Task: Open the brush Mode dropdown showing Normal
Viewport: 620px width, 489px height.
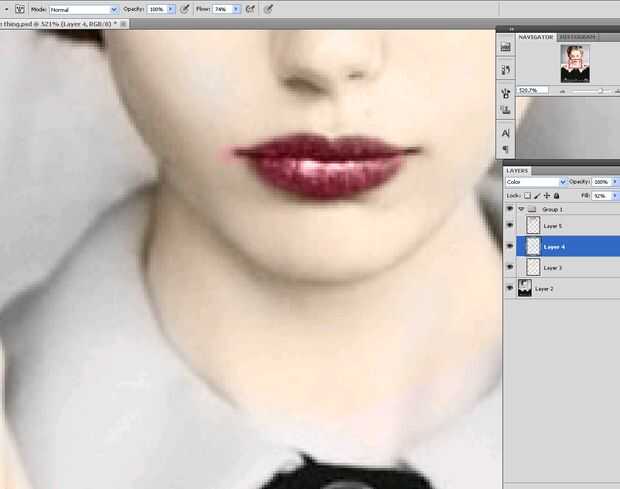Action: tap(83, 9)
